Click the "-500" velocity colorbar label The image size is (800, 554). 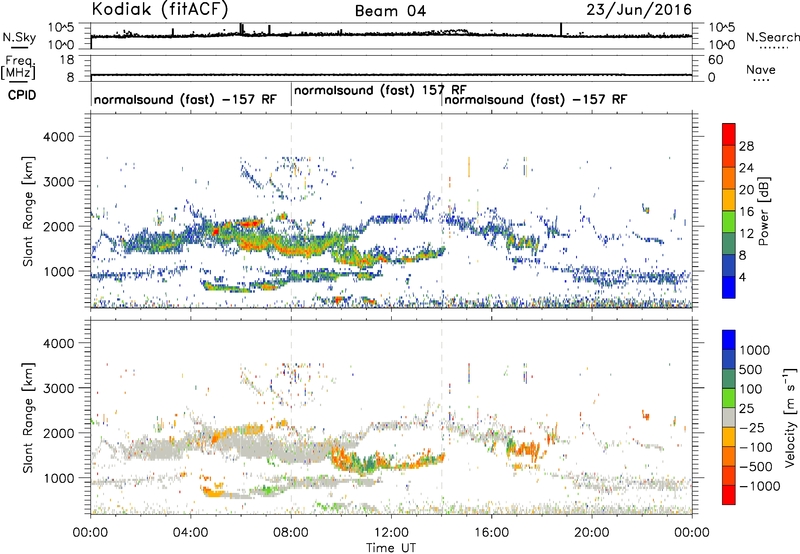pyautogui.click(x=756, y=467)
